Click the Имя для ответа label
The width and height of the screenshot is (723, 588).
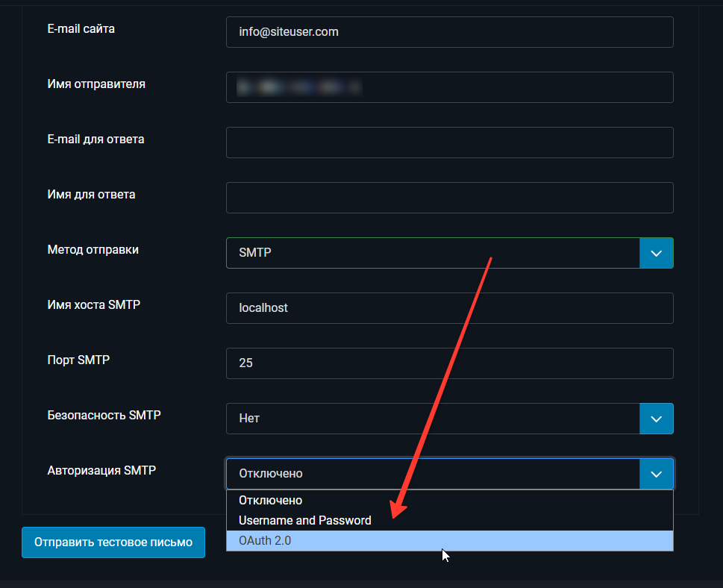pos(91,195)
